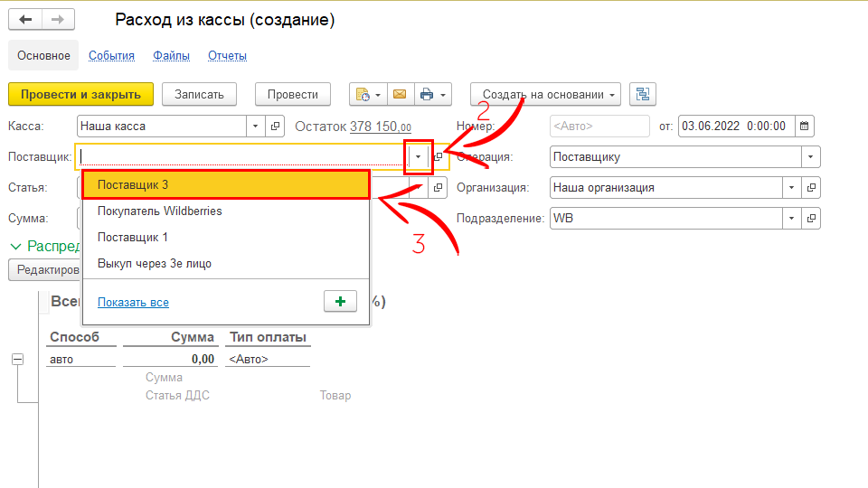
Task: Open the Файлы tab
Action: click(171, 56)
